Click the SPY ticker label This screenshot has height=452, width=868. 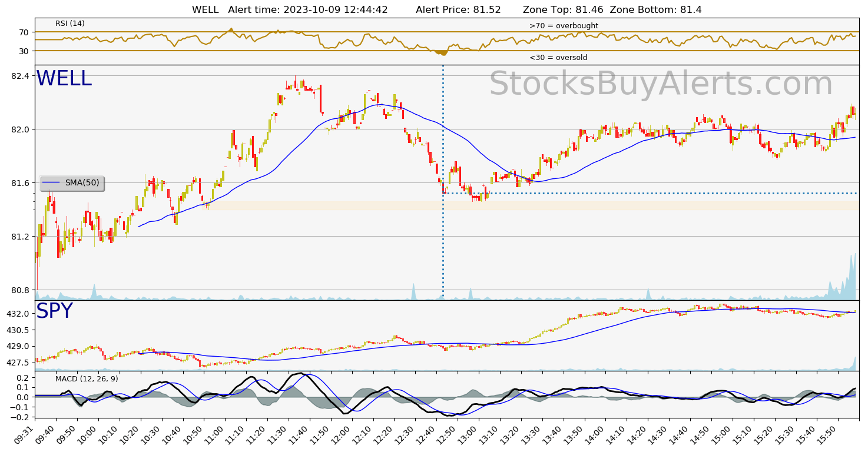click(54, 311)
